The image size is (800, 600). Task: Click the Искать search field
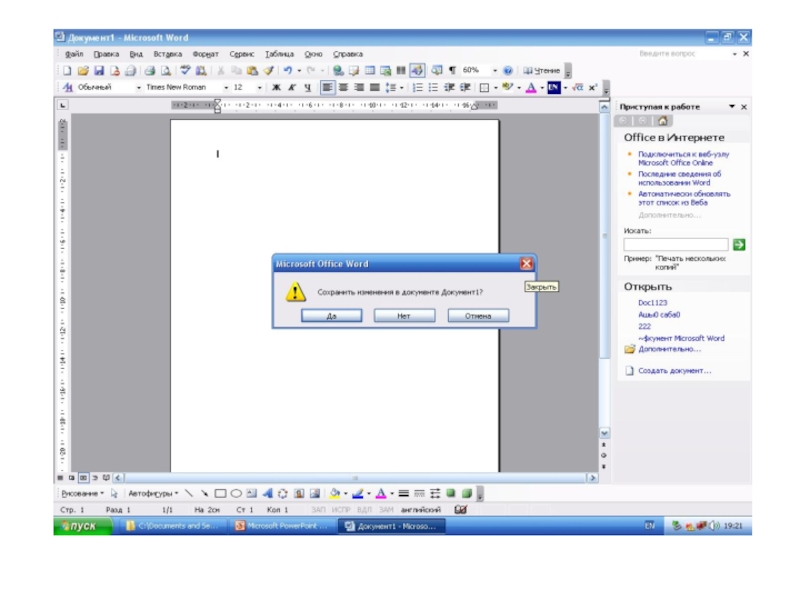tap(676, 244)
